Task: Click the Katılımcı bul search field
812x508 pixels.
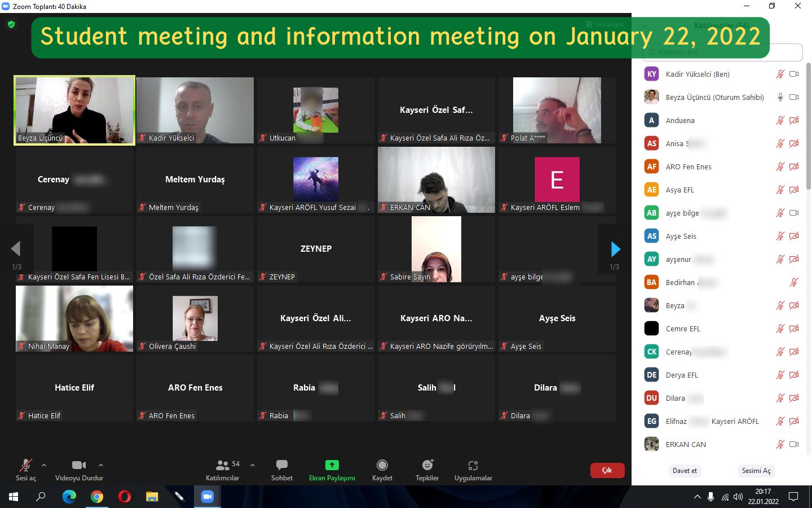Action: [722, 52]
